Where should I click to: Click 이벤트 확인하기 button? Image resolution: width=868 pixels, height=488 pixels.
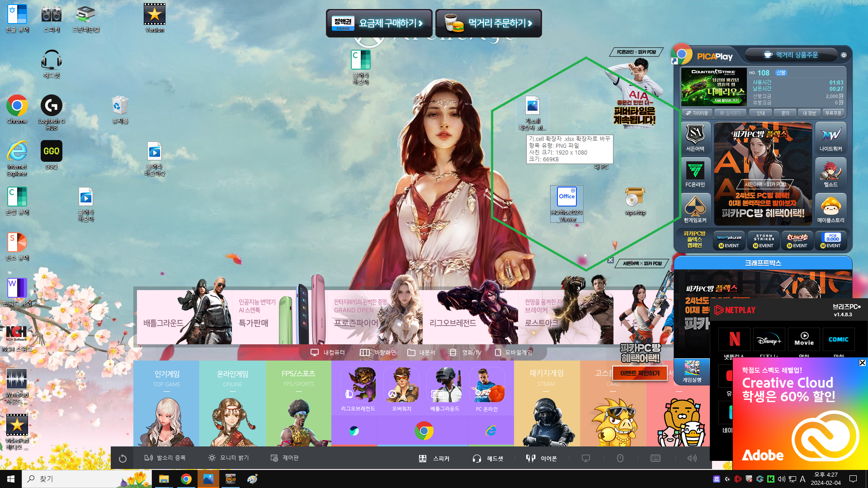coord(640,373)
